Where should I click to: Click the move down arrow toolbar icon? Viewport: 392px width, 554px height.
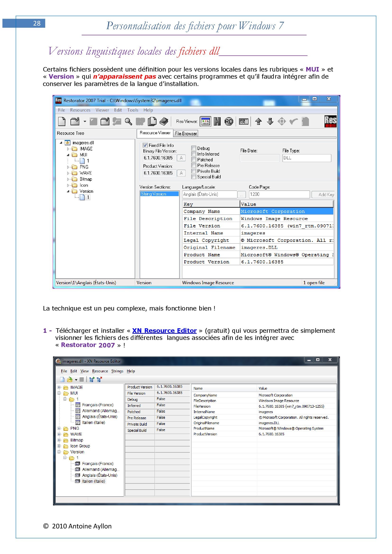[270, 121]
